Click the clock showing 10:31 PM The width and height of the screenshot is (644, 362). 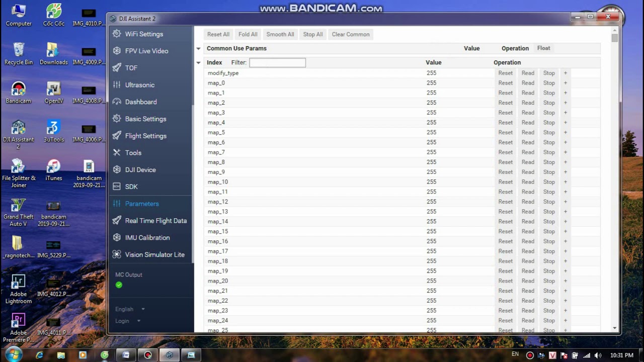point(622,355)
